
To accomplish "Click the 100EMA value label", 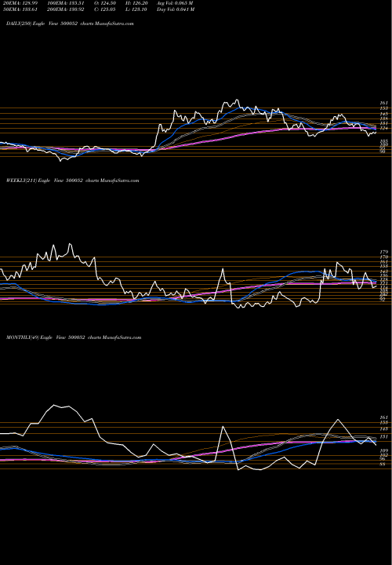I will click(x=66, y=3).
